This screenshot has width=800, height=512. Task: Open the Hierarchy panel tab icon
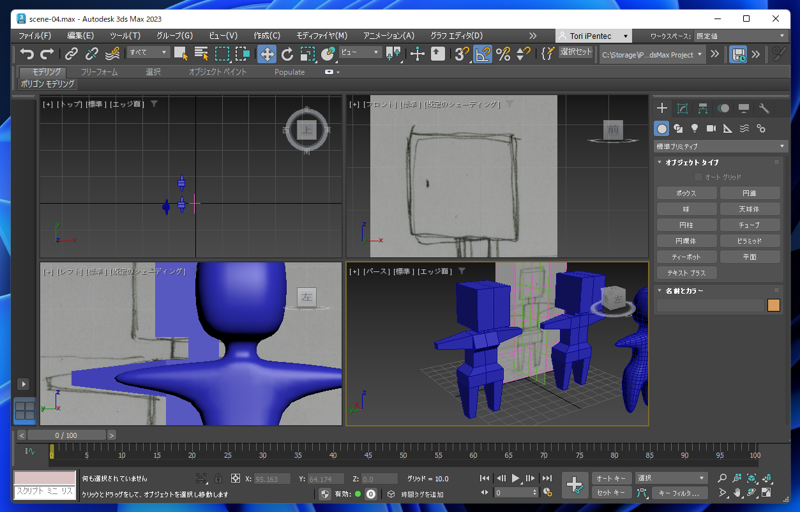click(703, 108)
